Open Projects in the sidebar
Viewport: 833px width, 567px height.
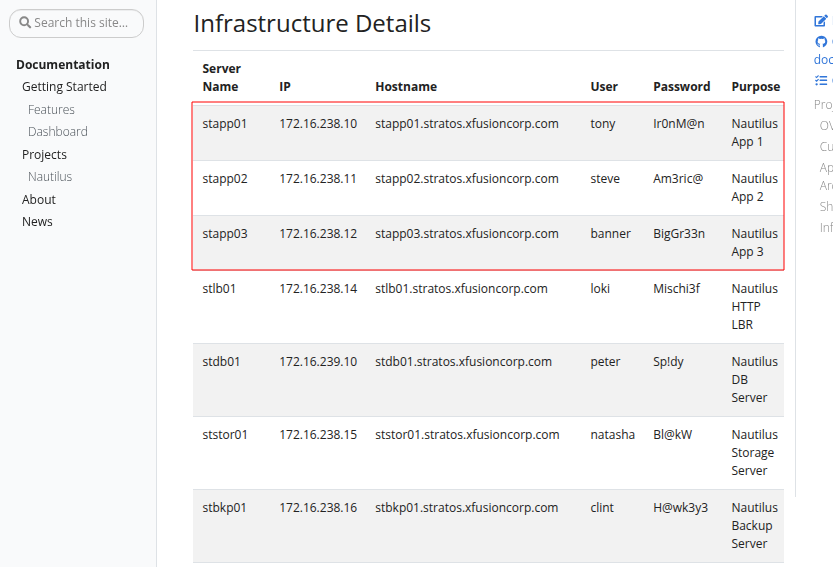coord(44,155)
